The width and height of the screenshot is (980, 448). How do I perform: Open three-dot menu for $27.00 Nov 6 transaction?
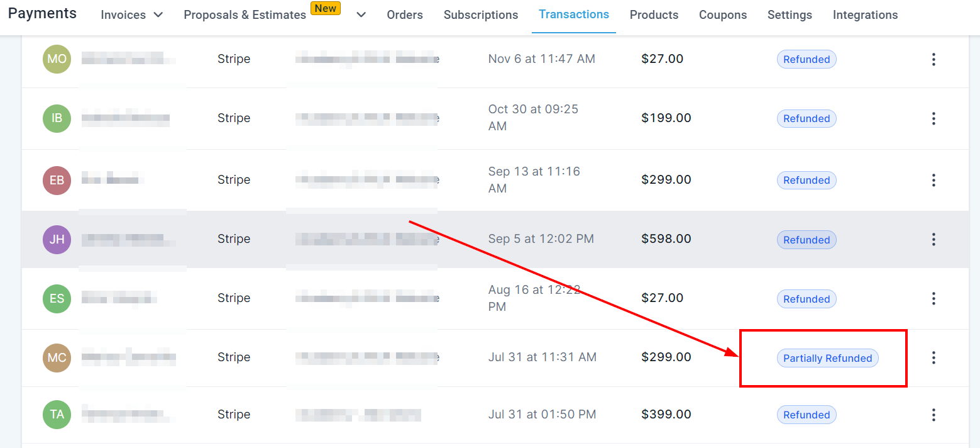(x=933, y=59)
